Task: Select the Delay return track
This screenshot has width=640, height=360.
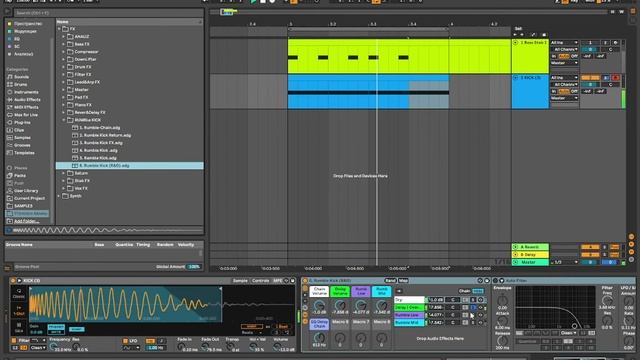Action: coord(530,255)
